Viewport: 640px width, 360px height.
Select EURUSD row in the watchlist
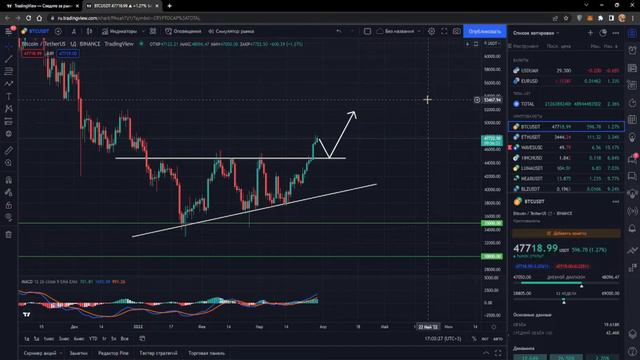click(566, 81)
